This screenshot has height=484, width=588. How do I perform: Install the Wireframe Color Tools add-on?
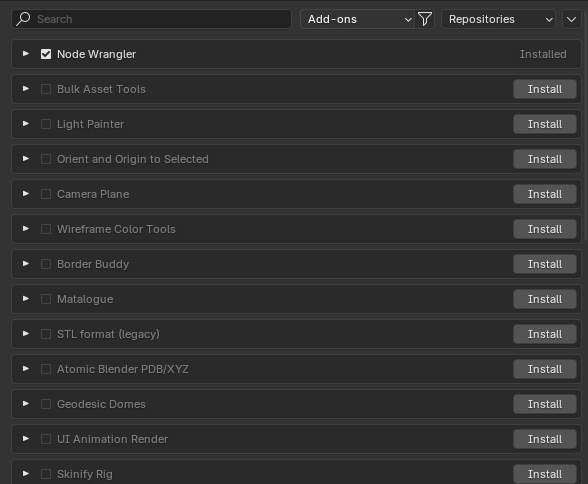pyautogui.click(x=544, y=229)
